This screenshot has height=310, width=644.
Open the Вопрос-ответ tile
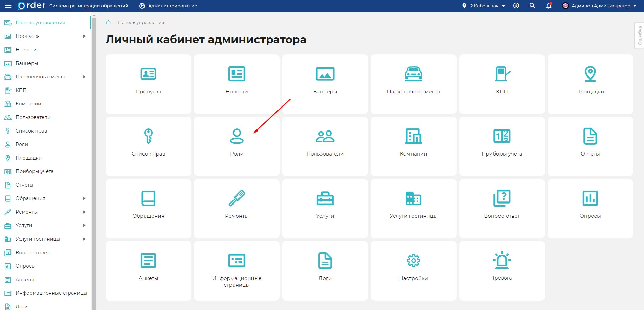(x=502, y=208)
